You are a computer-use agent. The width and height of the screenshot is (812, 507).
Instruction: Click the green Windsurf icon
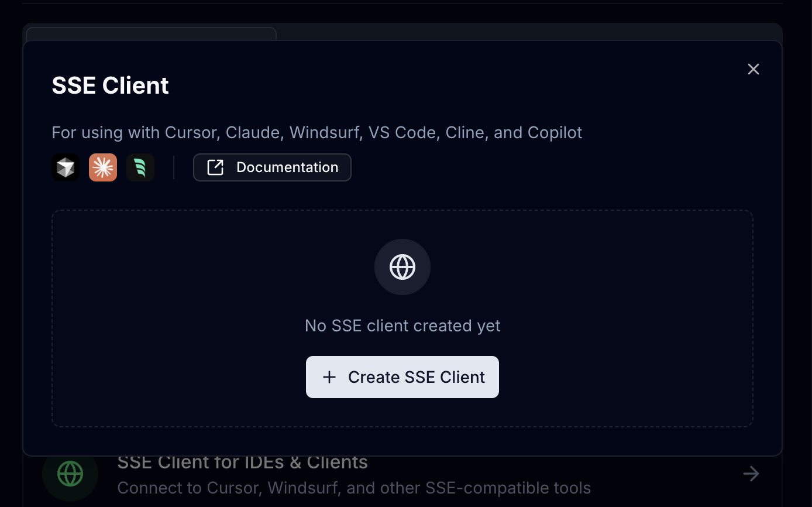tap(140, 167)
